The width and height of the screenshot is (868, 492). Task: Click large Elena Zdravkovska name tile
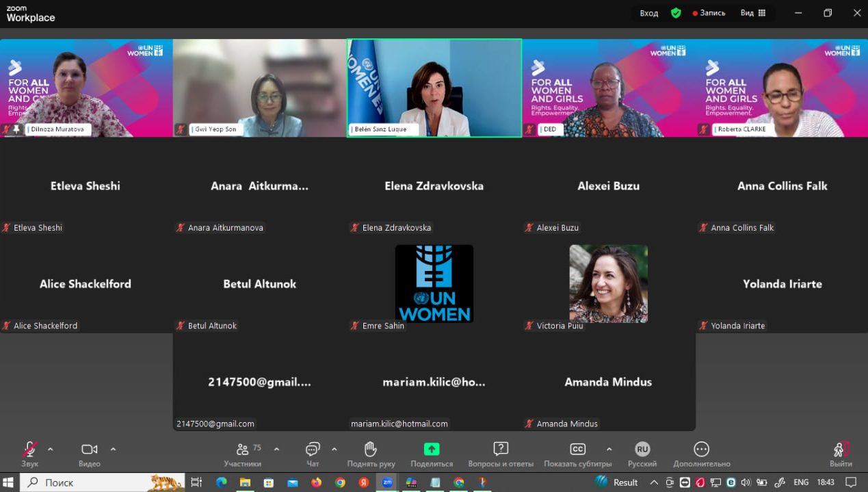pos(434,185)
